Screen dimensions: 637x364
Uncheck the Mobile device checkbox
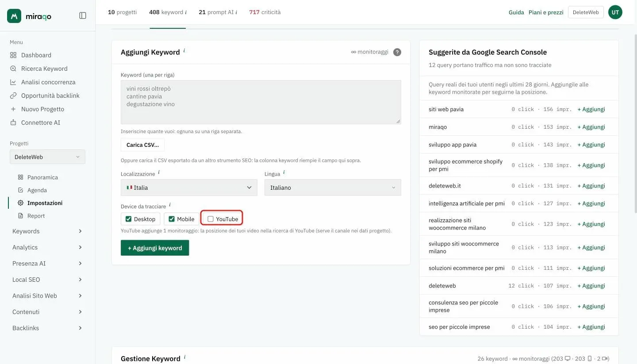(x=172, y=219)
